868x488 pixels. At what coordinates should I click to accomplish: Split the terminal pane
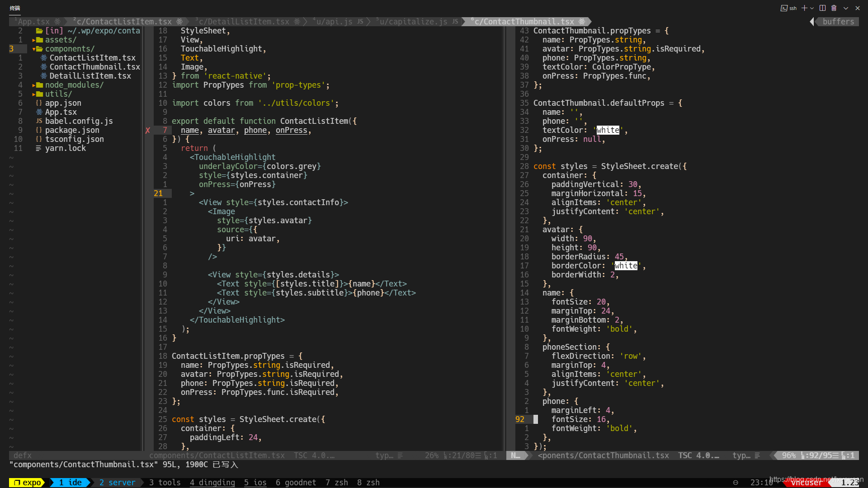822,8
